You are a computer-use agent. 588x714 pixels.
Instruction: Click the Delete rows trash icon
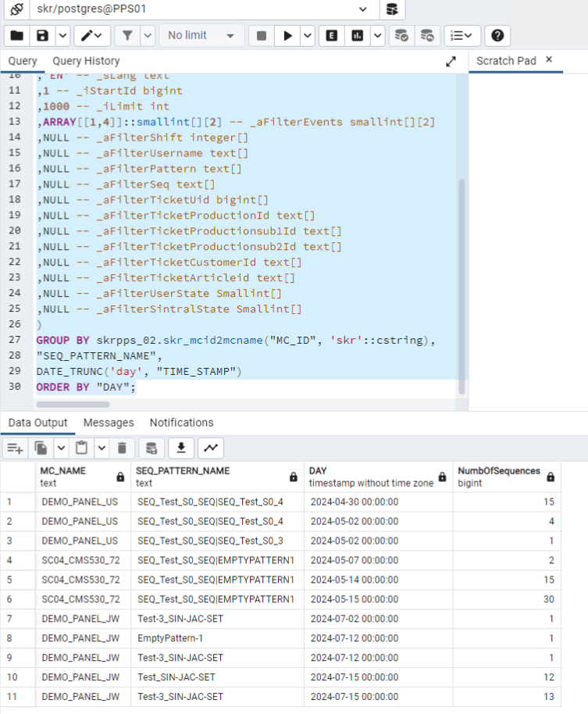pos(122,448)
